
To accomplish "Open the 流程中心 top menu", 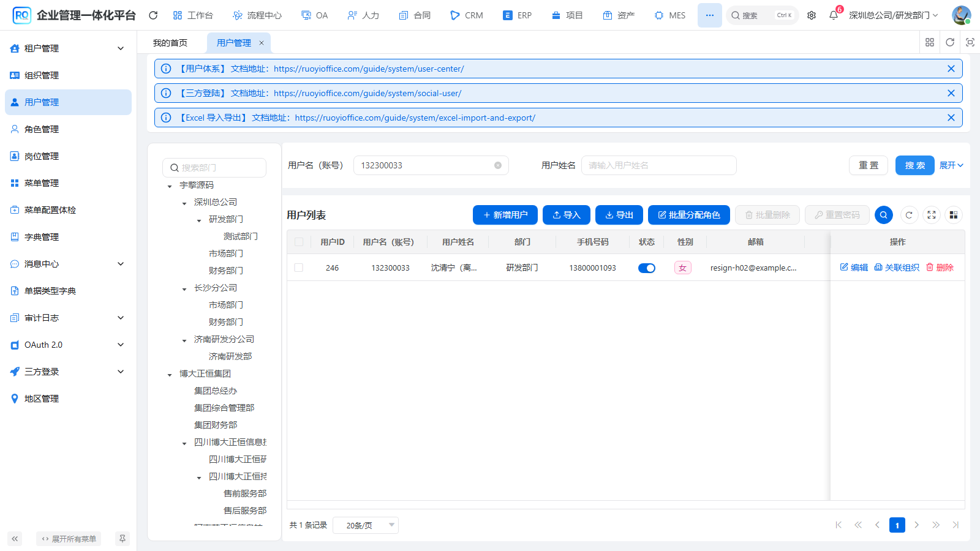I will tap(257, 15).
